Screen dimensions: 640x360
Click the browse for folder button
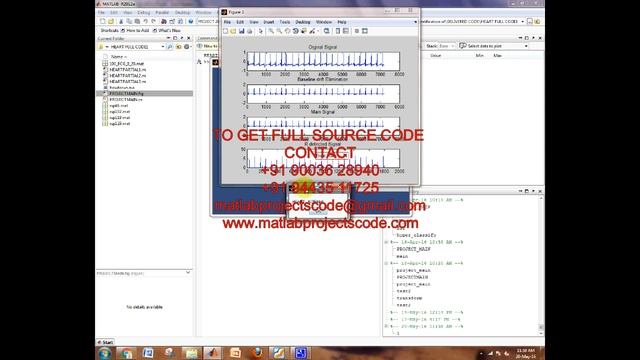point(530,21)
